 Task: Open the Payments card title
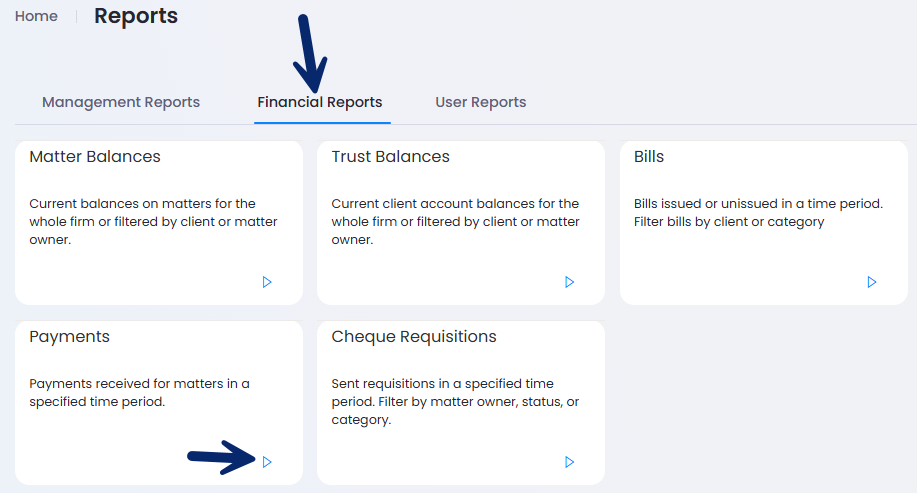click(70, 337)
